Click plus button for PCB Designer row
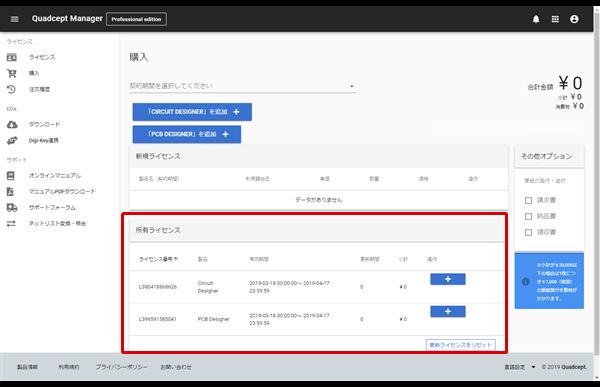This screenshot has width=600, height=387. point(448,312)
